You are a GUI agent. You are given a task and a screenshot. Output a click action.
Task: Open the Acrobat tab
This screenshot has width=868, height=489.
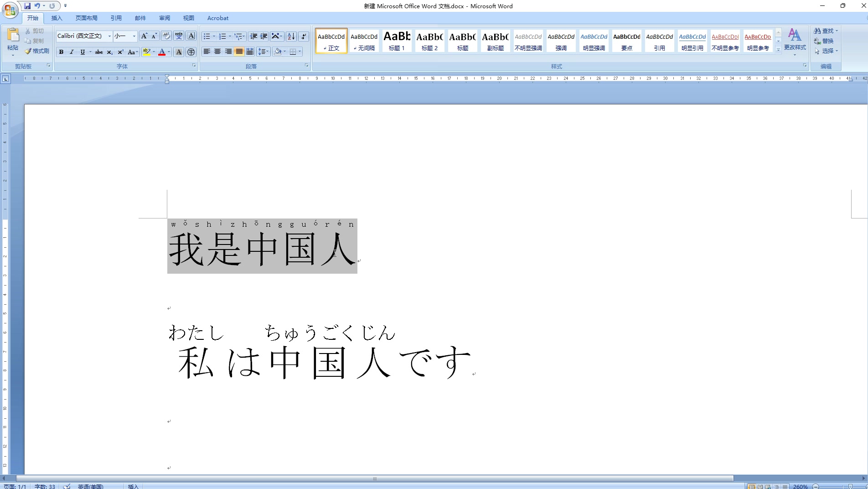tap(218, 18)
